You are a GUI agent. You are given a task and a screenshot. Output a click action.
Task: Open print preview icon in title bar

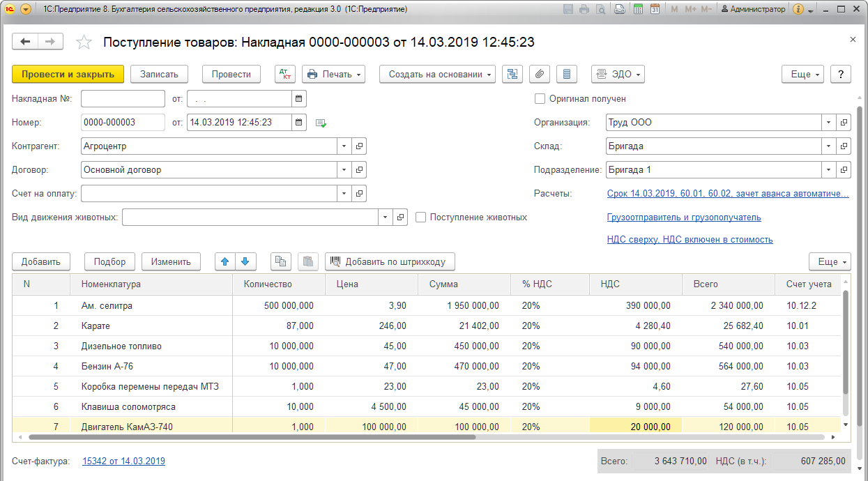(x=600, y=9)
